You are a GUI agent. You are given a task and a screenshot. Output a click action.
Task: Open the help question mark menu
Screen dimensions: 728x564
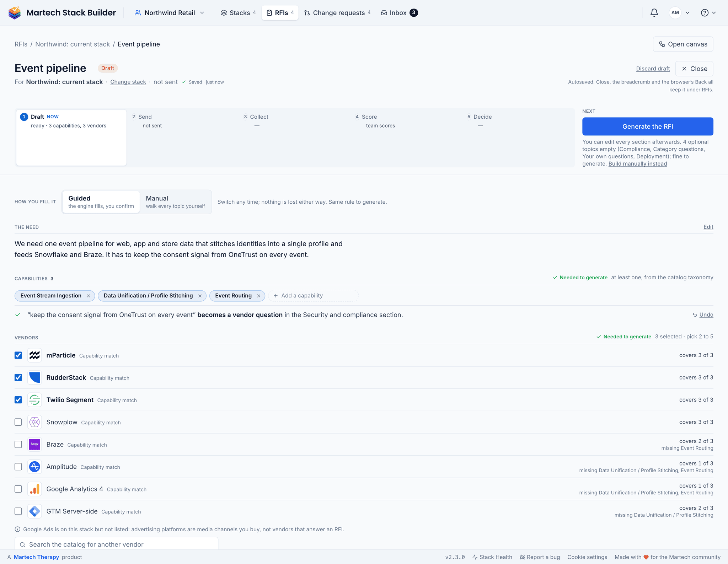(708, 13)
